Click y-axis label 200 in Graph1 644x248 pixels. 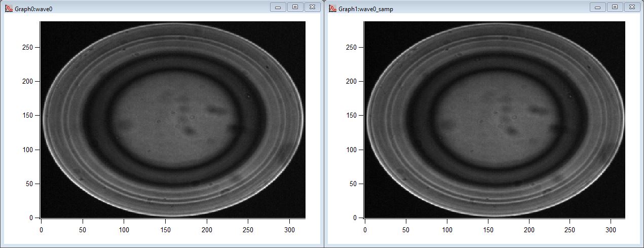352,81
